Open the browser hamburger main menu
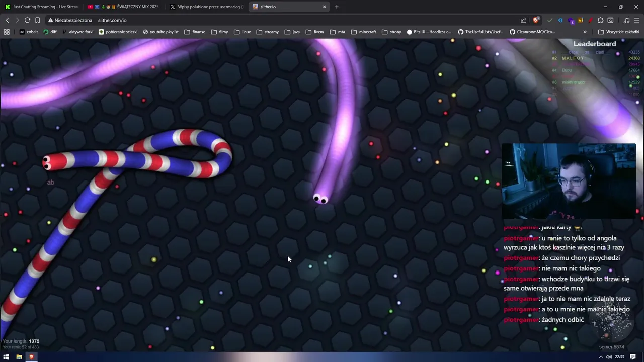This screenshot has height=362, width=644. click(636, 20)
